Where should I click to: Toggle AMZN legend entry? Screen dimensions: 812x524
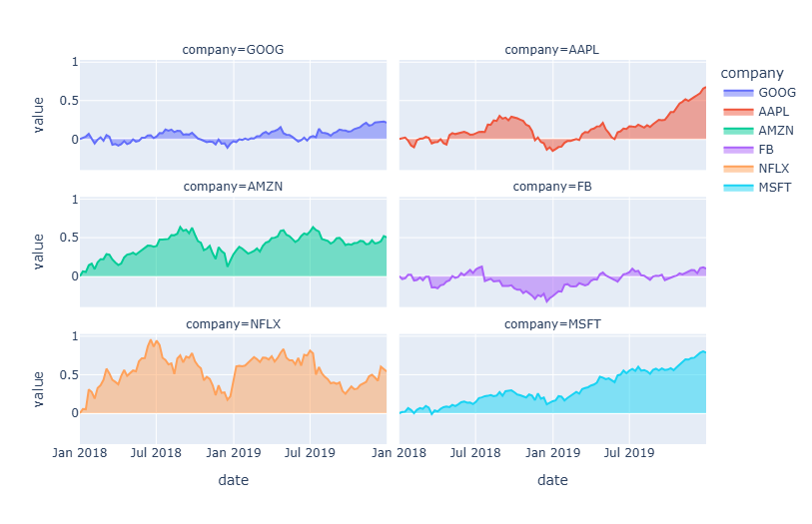tap(777, 131)
